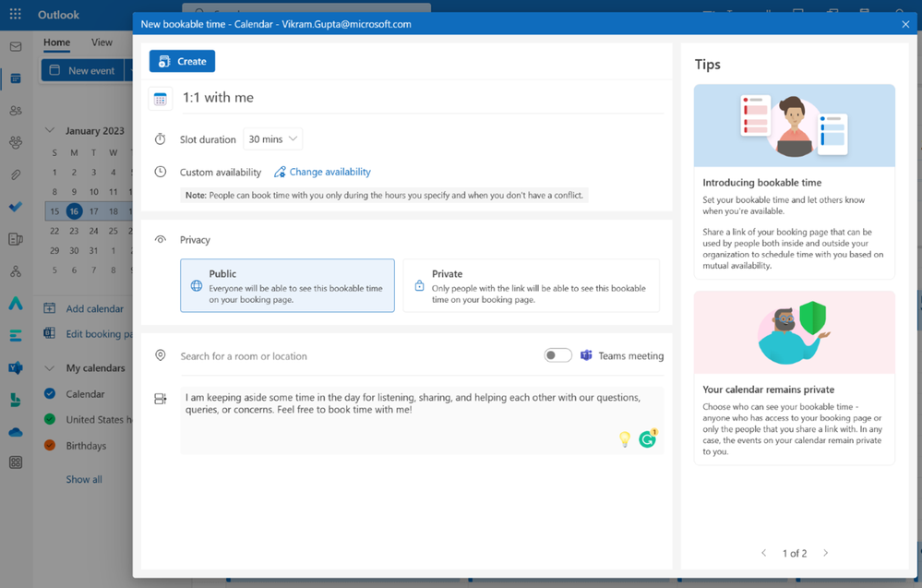
Task: Click the Grammarly icon in description box
Action: coord(647,438)
